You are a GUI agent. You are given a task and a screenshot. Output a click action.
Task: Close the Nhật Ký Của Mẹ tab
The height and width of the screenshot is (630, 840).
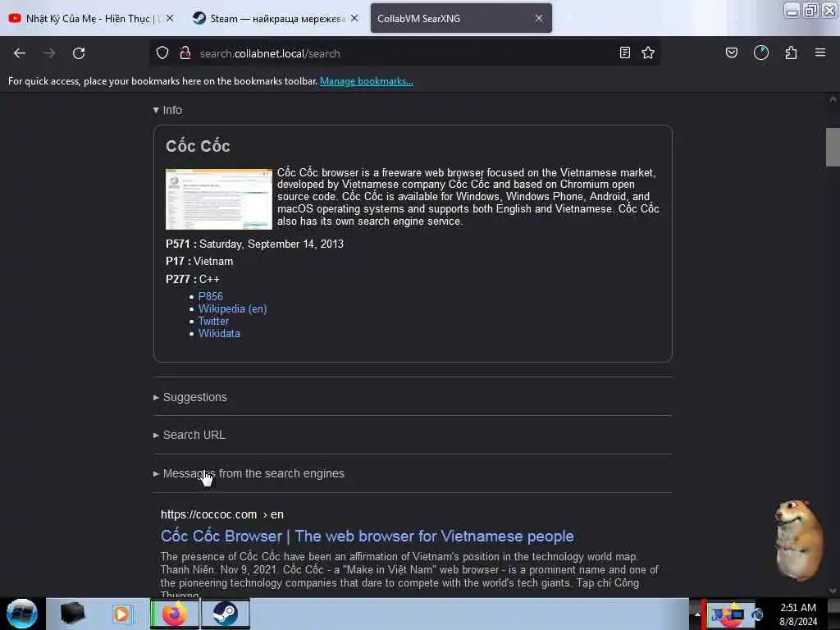point(170,18)
